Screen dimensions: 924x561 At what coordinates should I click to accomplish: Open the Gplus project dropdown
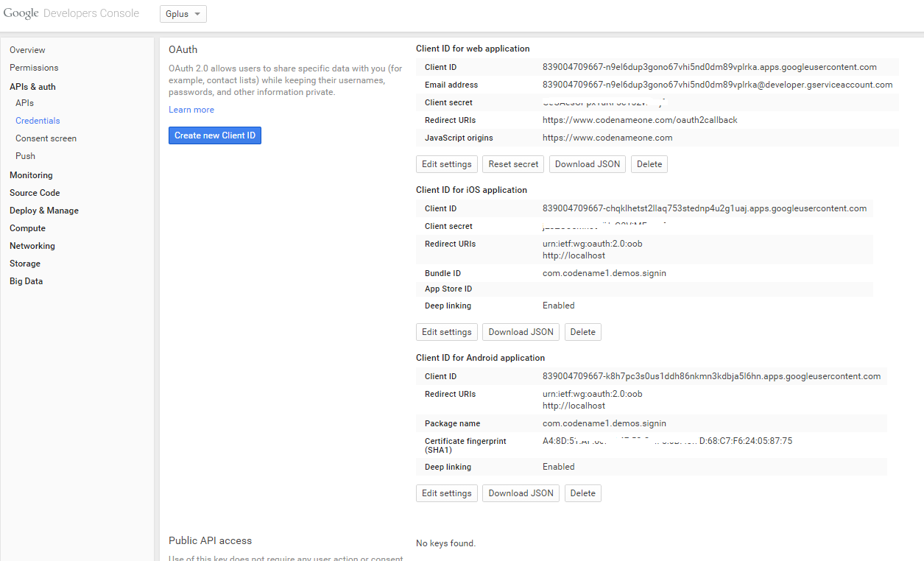point(183,14)
